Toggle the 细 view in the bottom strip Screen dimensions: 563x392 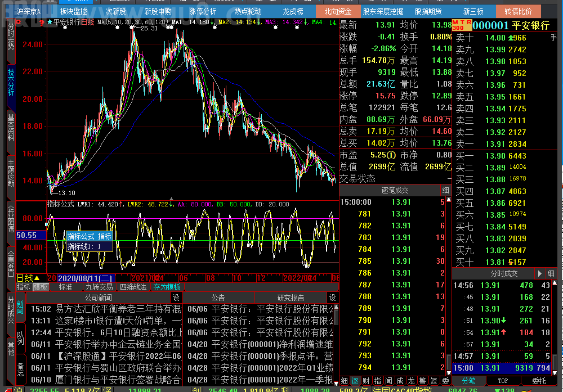tap(344, 381)
